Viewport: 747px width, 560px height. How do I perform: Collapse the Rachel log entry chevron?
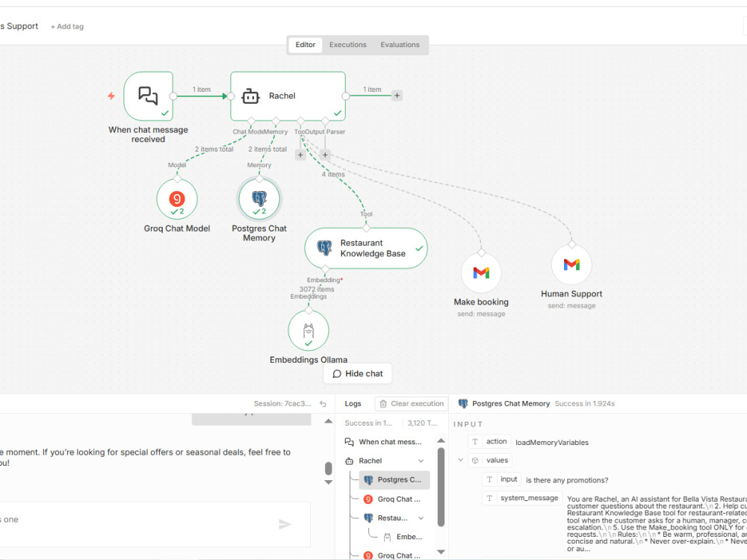(421, 461)
